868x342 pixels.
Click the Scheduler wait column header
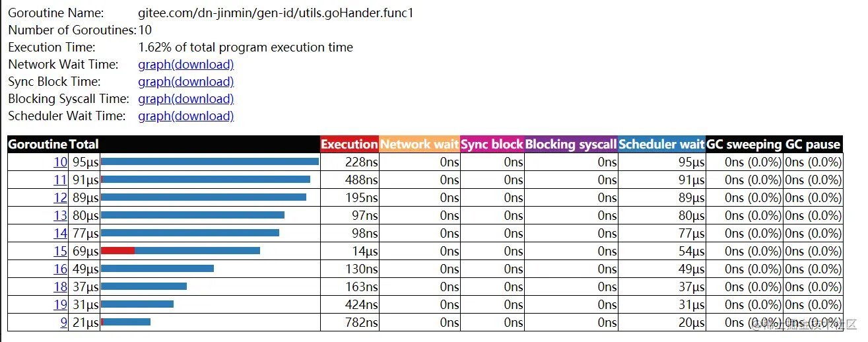click(x=661, y=144)
